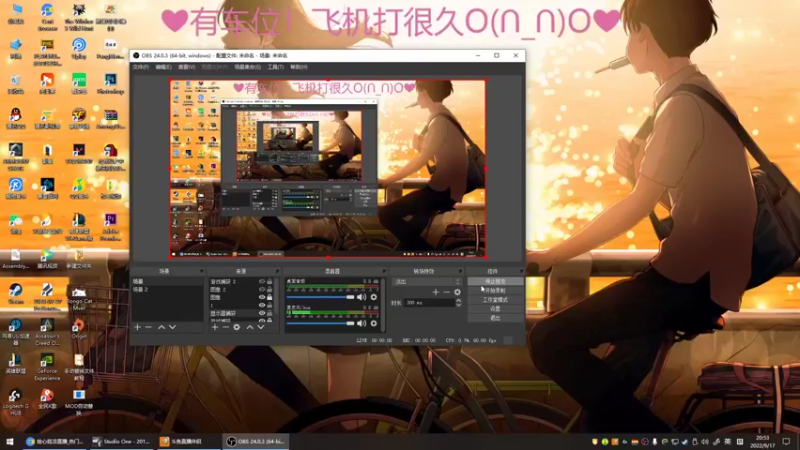
Task: Add a new scene with the plus icon
Action: 137,327
